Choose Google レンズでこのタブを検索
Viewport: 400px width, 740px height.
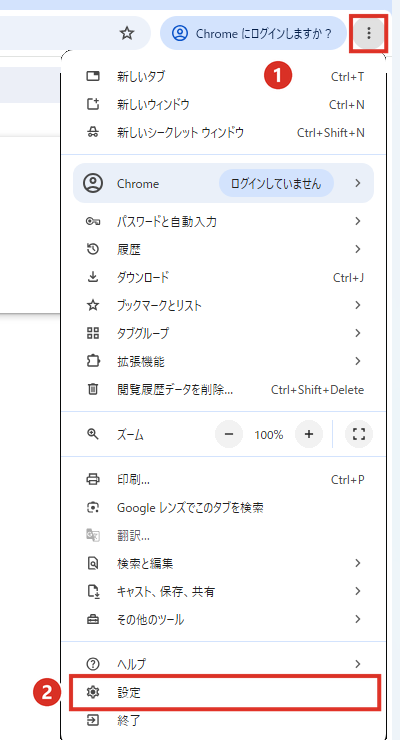[x=224, y=508]
